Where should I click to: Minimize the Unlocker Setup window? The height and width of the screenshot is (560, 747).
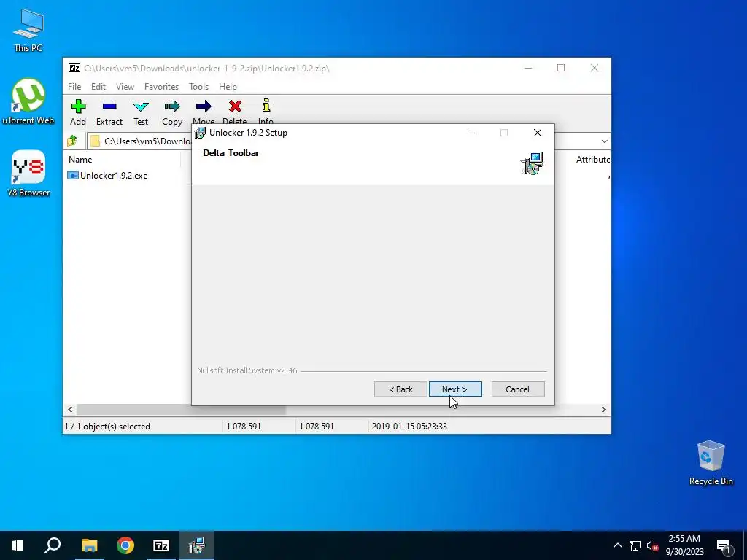click(x=471, y=133)
